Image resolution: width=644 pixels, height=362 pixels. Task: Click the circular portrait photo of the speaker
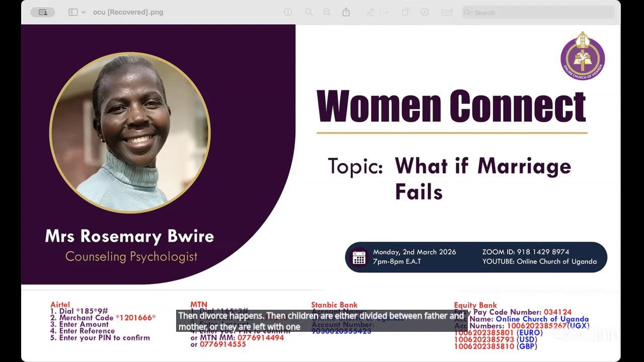pyautogui.click(x=130, y=133)
